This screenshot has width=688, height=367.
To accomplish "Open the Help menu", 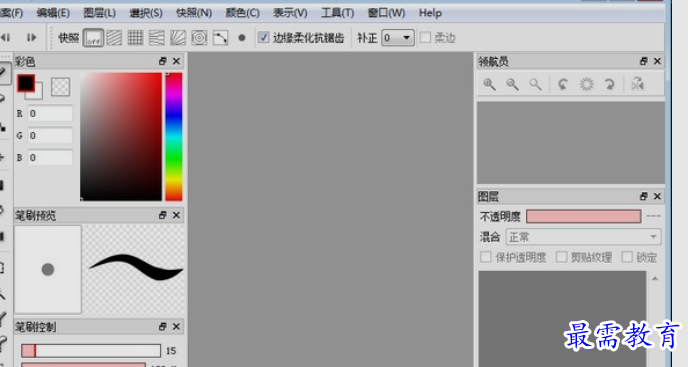I will click(430, 13).
